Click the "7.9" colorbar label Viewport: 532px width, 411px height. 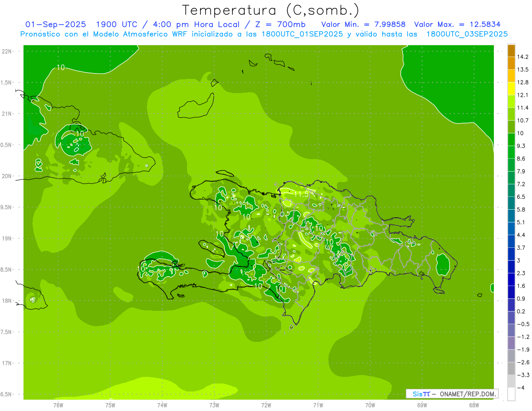[521, 171]
